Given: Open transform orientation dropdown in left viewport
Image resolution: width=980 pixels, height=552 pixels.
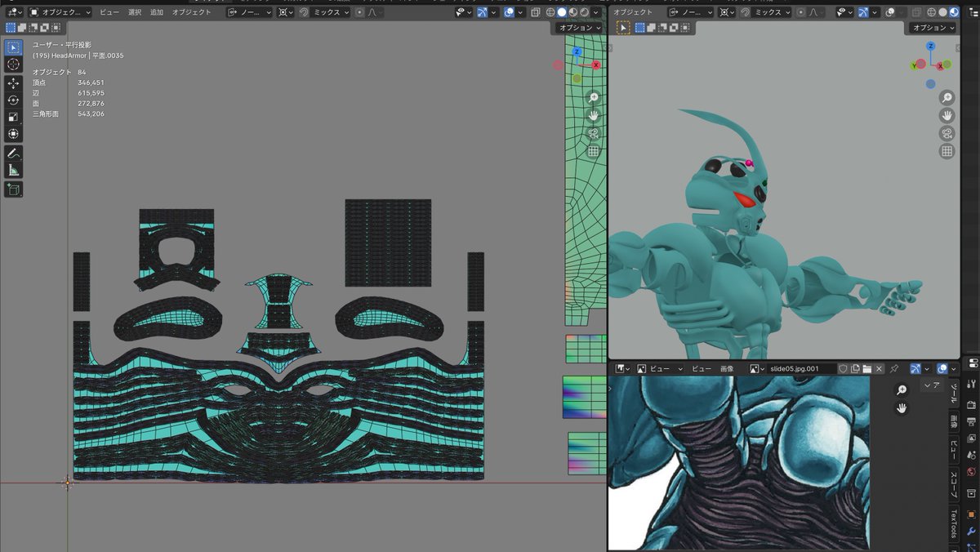Looking at the screenshot, I should tap(249, 12).
